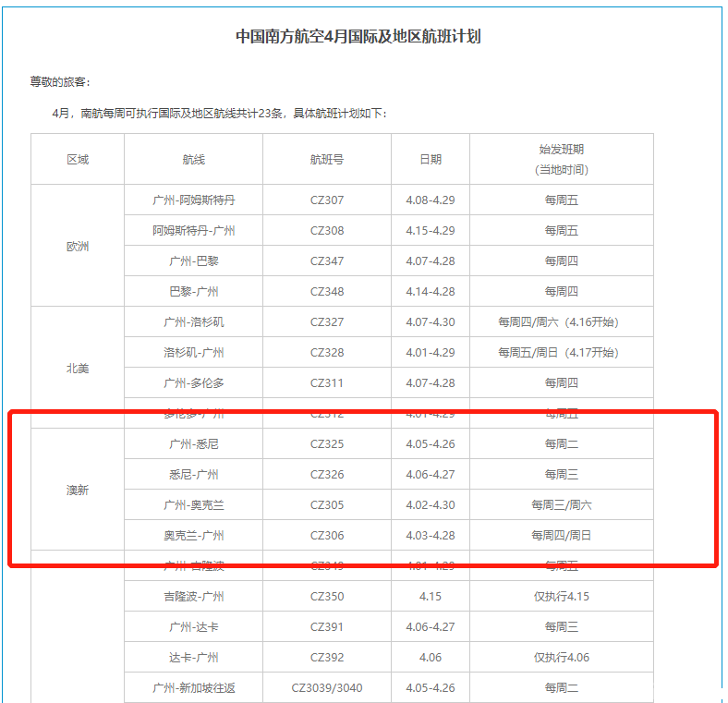Select flight number CZ311
728x703 pixels.
327,383
